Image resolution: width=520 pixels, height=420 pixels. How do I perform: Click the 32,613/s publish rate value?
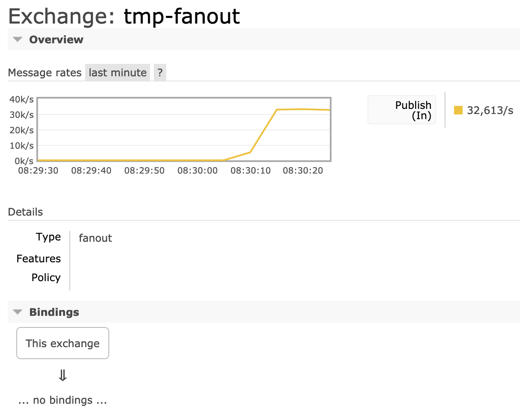pos(490,111)
